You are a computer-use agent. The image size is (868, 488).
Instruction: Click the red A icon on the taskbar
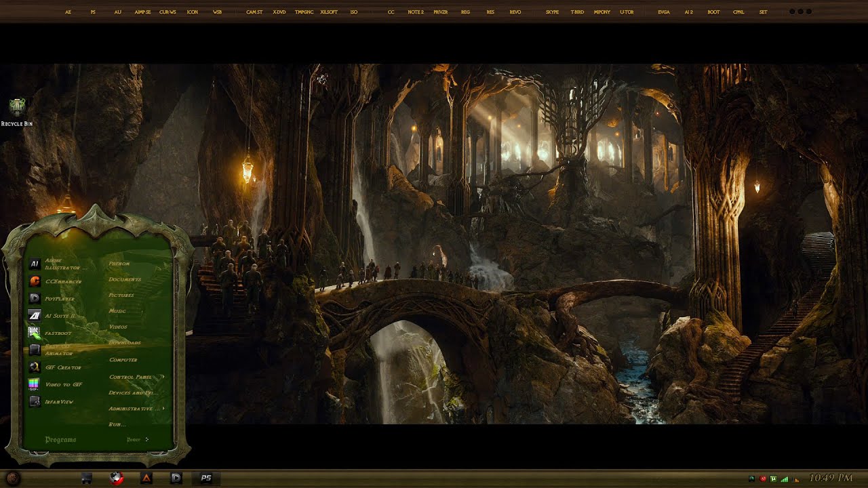point(146,479)
